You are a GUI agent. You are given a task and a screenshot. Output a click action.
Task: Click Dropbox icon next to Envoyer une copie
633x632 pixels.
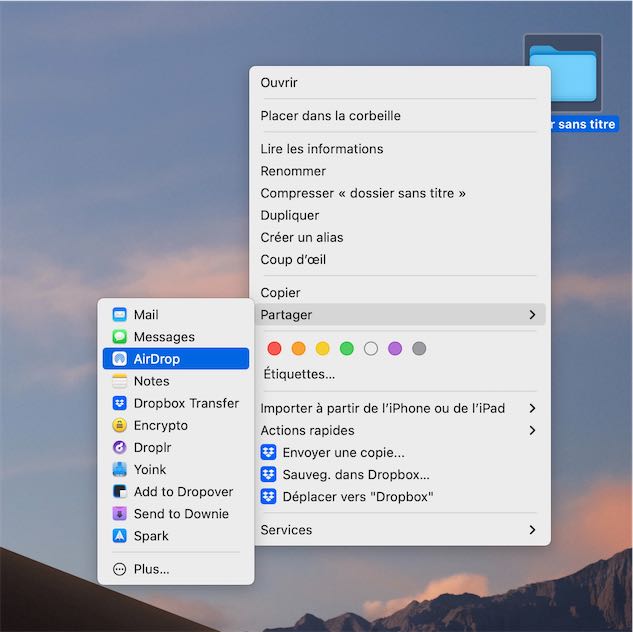click(x=268, y=452)
